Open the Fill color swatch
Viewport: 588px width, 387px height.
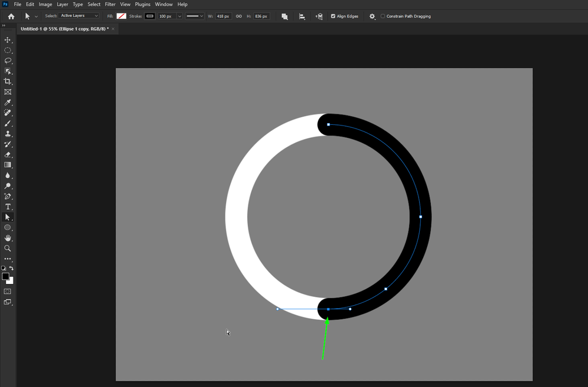[121, 16]
